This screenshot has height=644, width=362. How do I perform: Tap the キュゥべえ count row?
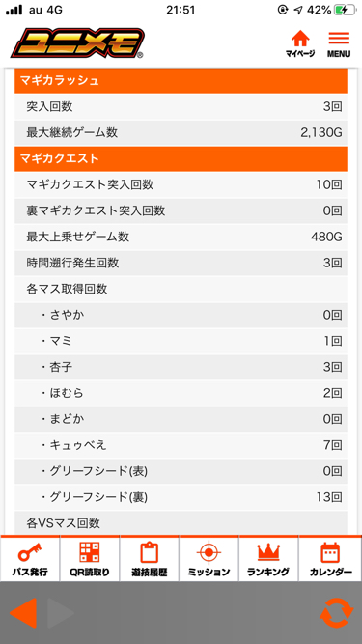click(181, 445)
